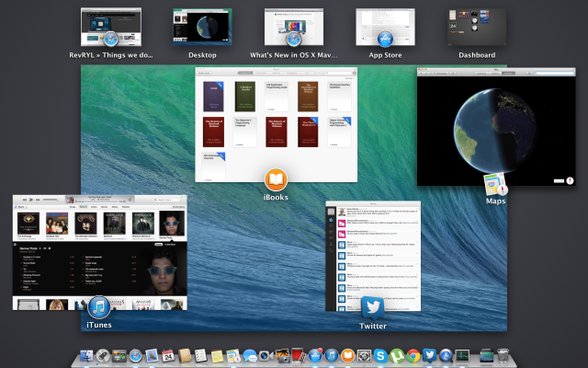
Task: Click the Maps window search field
Action: tap(553, 73)
